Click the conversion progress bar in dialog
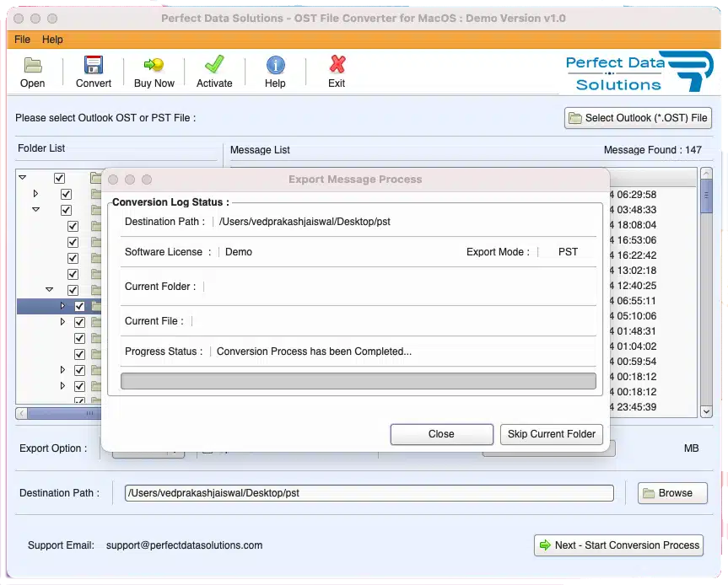Screen dimensions: 728x585 point(358,381)
